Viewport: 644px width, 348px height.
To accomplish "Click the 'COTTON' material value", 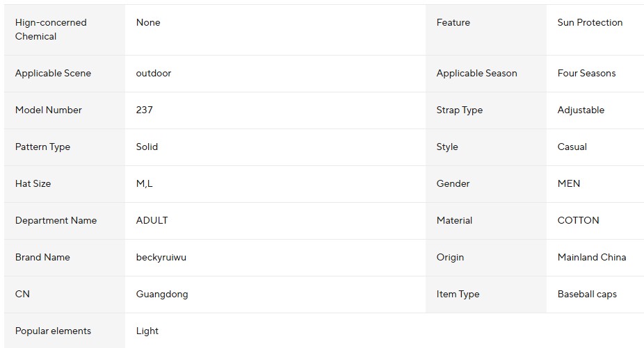I will coord(578,220).
